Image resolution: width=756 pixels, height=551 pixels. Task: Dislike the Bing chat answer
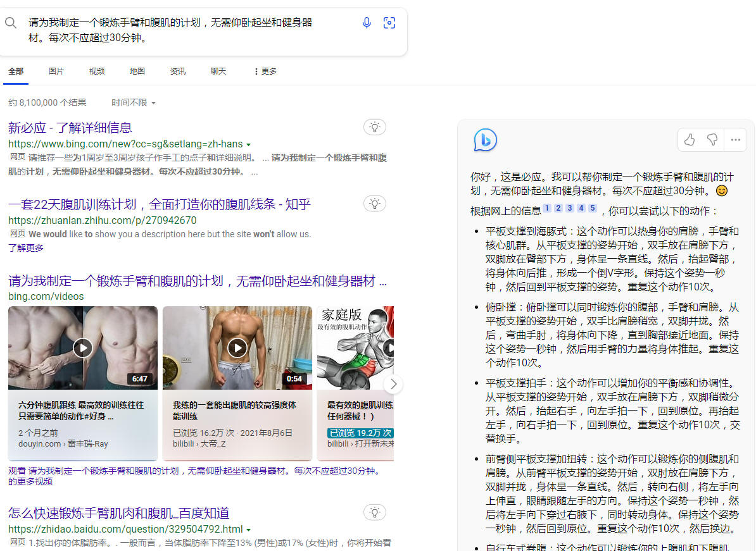coord(712,140)
